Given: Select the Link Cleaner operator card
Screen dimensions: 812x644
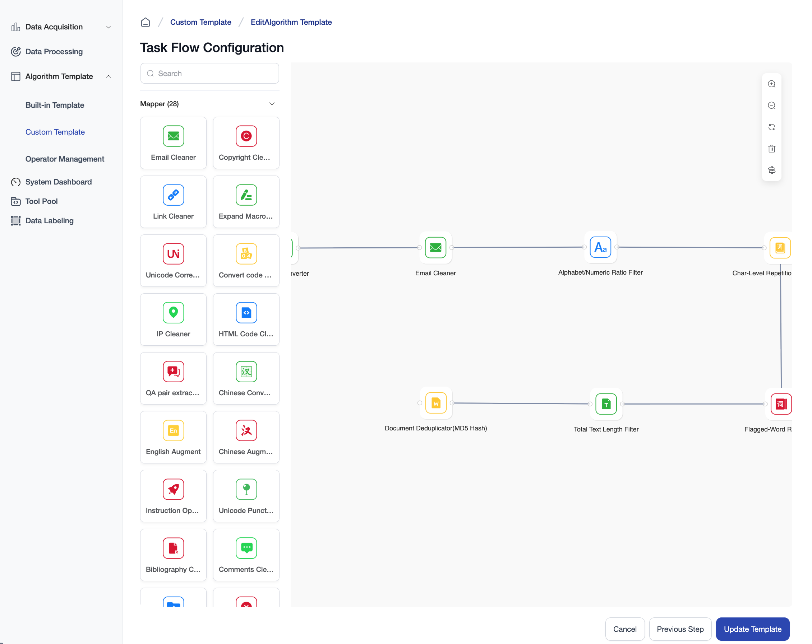Looking at the screenshot, I should pyautogui.click(x=173, y=201).
